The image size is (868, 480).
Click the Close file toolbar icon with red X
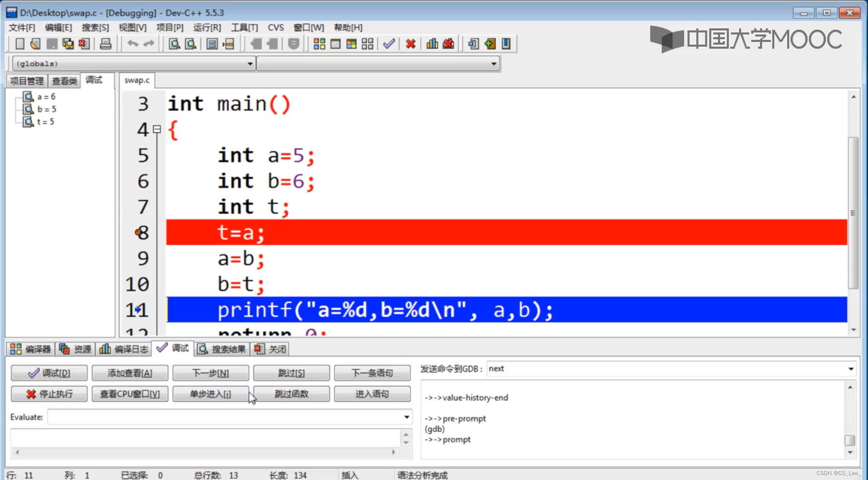click(84, 44)
